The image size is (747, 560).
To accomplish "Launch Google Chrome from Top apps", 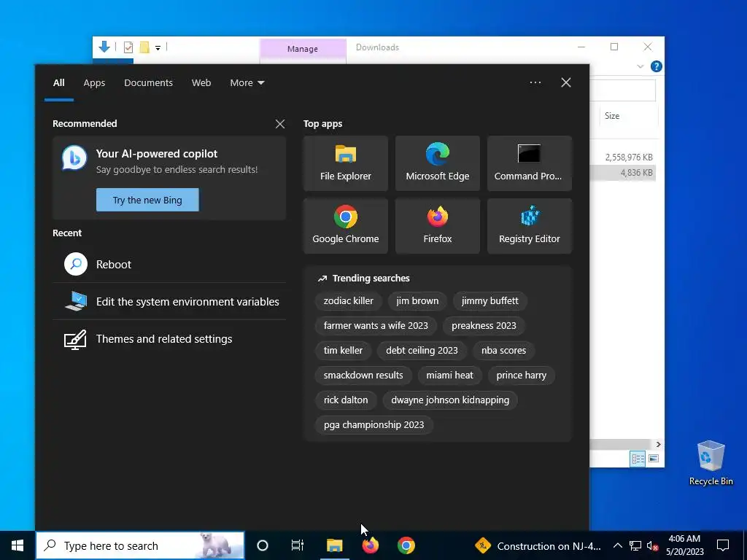I will (345, 226).
